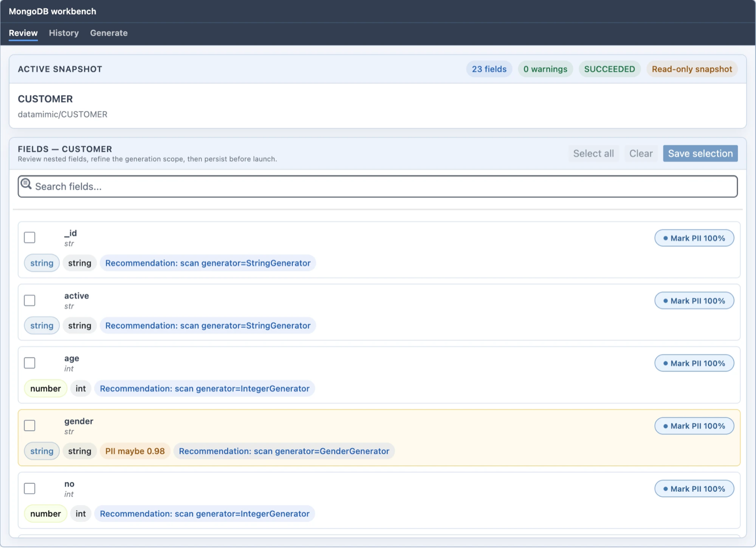
Task: Click the 0 warnings badge
Action: (545, 69)
